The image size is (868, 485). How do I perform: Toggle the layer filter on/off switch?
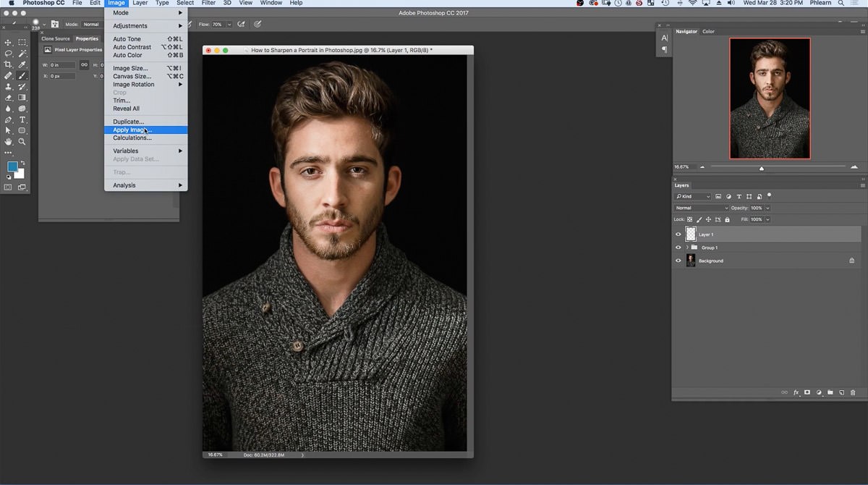coord(769,195)
